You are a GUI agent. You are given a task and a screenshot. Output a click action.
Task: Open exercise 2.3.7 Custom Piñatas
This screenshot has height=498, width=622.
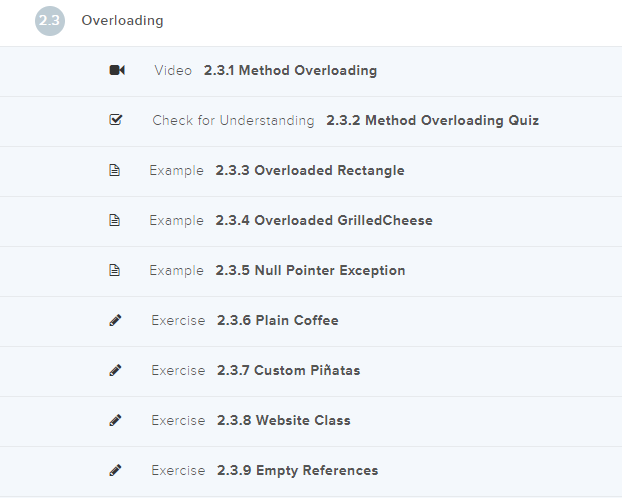click(x=288, y=371)
